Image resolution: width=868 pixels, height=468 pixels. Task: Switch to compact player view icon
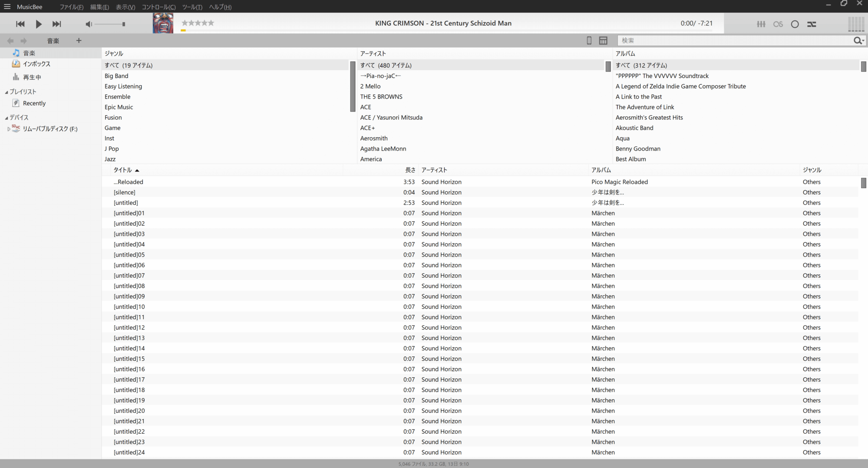pyautogui.click(x=589, y=40)
